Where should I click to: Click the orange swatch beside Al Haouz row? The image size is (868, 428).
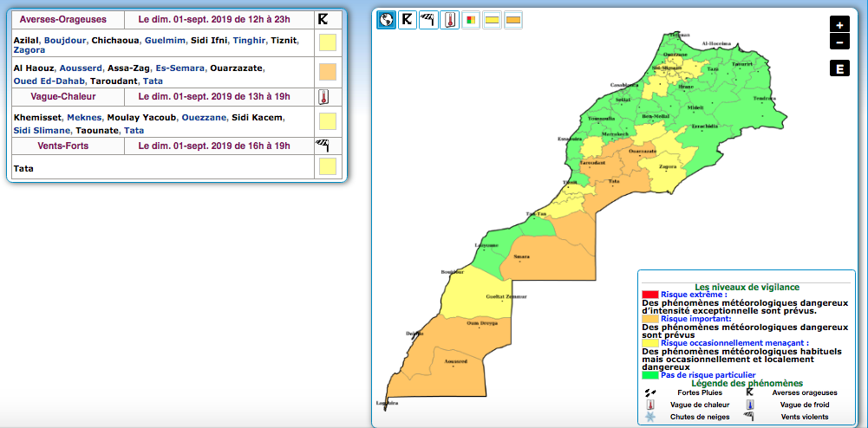point(327,72)
